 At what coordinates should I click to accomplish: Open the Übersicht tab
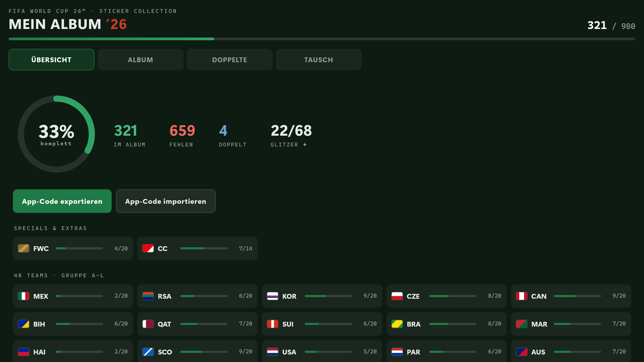[52, 60]
